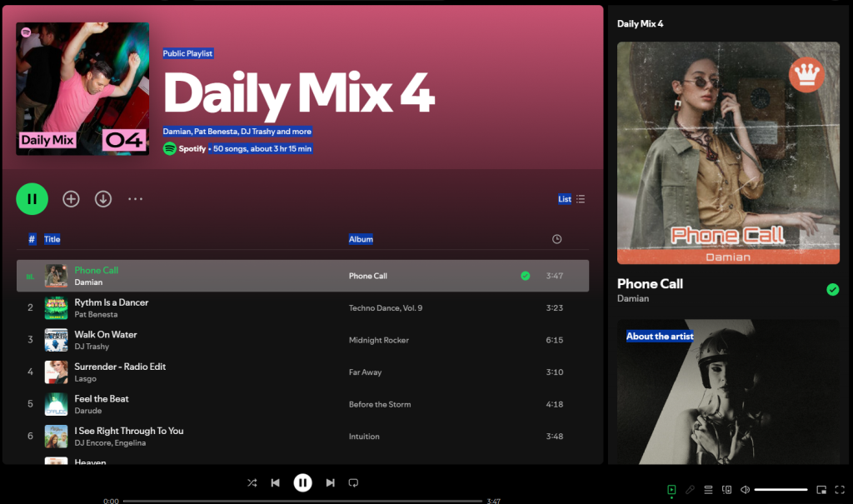Viewport: 853px width, 504px height.
Task: Sort by the Title column header
Action: (x=52, y=239)
